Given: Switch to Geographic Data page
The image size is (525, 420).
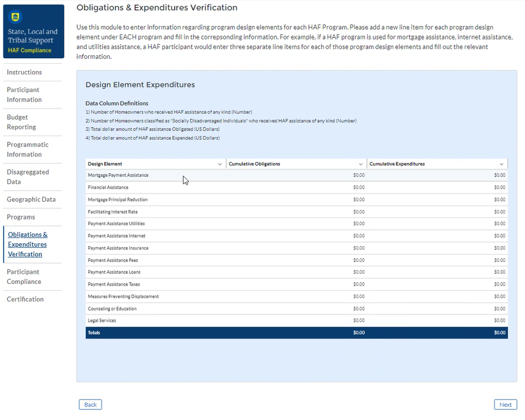Looking at the screenshot, I should (x=31, y=199).
